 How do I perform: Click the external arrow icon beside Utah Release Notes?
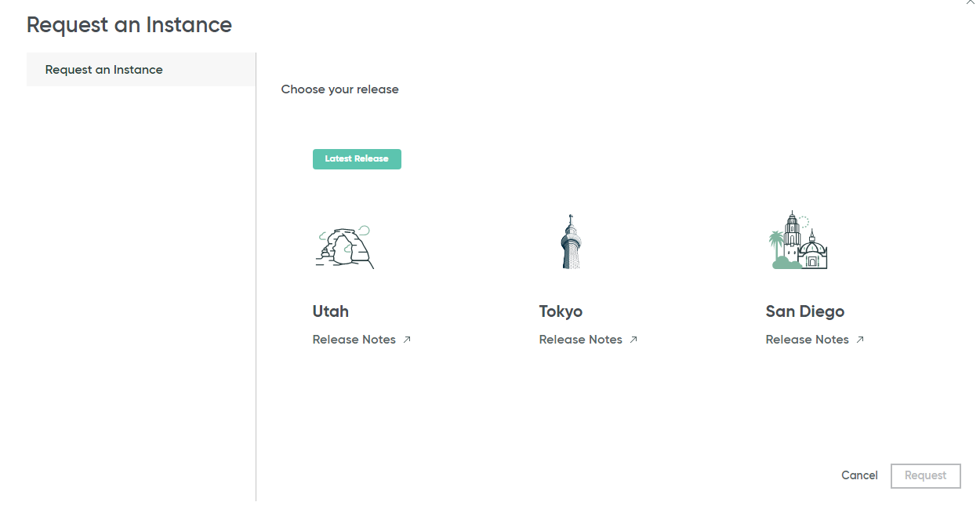407,340
